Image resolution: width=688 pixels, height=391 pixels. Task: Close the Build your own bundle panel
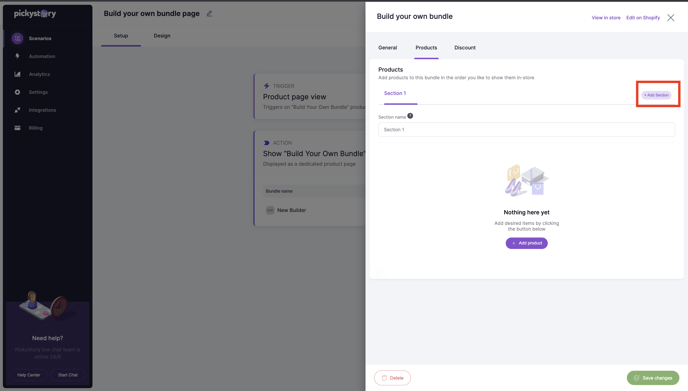pos(670,18)
